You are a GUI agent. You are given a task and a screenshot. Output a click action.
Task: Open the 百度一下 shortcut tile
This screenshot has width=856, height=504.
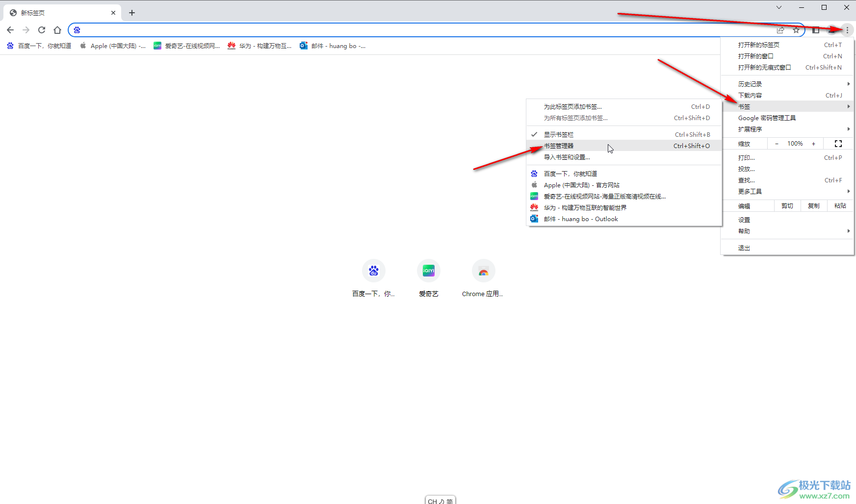pyautogui.click(x=374, y=278)
